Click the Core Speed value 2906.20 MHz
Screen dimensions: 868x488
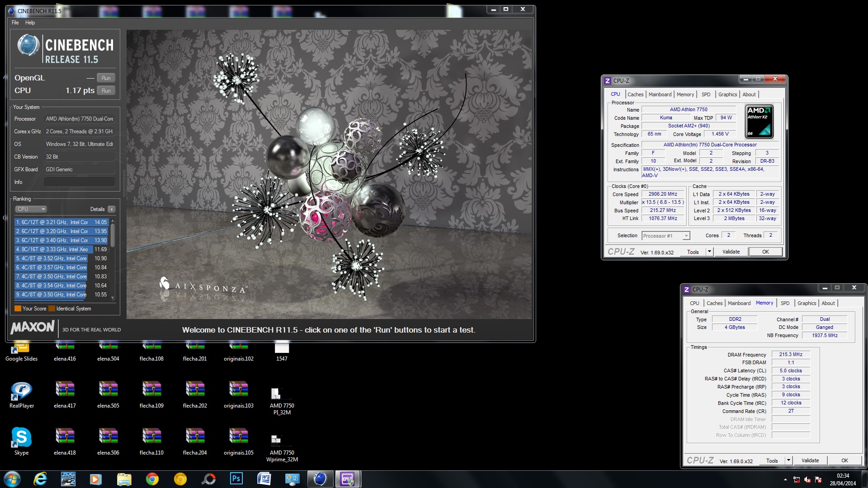(x=663, y=194)
